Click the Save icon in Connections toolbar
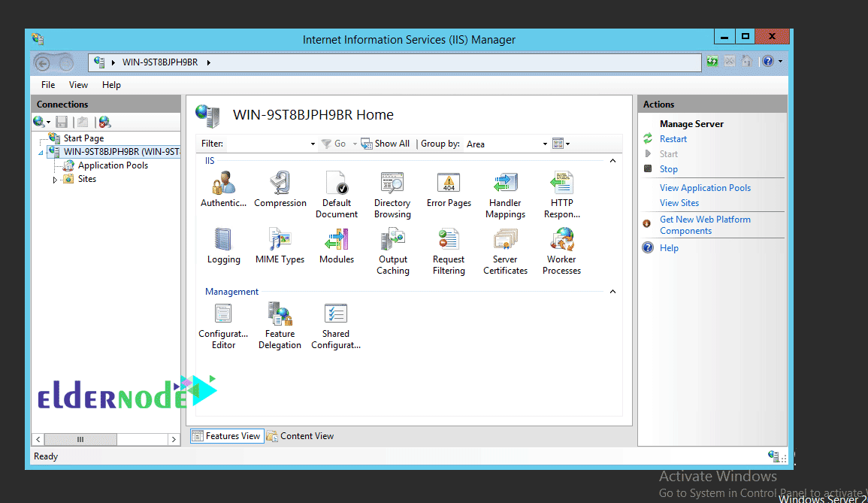 coord(62,122)
